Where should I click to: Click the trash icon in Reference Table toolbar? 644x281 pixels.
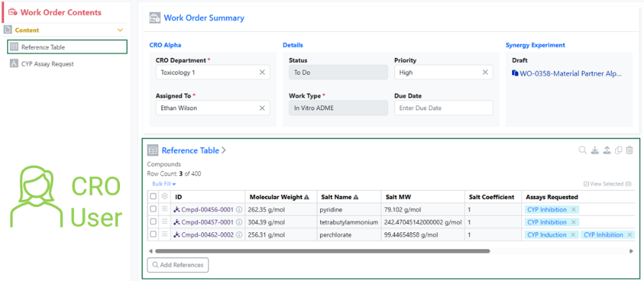(629, 150)
